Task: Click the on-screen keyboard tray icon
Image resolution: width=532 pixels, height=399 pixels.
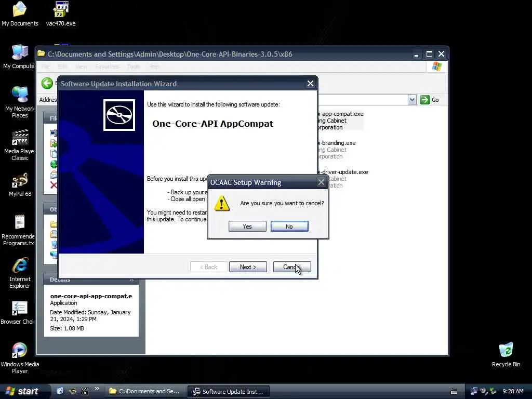Action: click(x=454, y=392)
